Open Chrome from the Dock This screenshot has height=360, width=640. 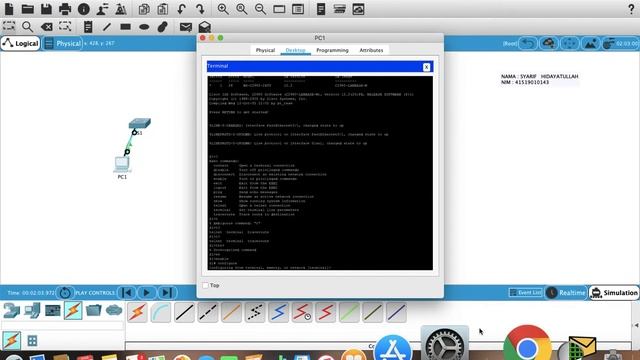[x=527, y=344]
